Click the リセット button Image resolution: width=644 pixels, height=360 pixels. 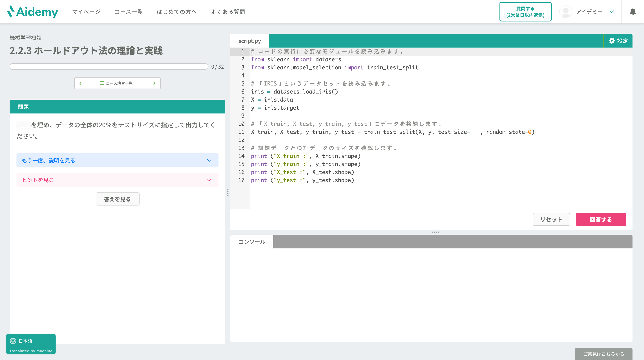point(551,219)
